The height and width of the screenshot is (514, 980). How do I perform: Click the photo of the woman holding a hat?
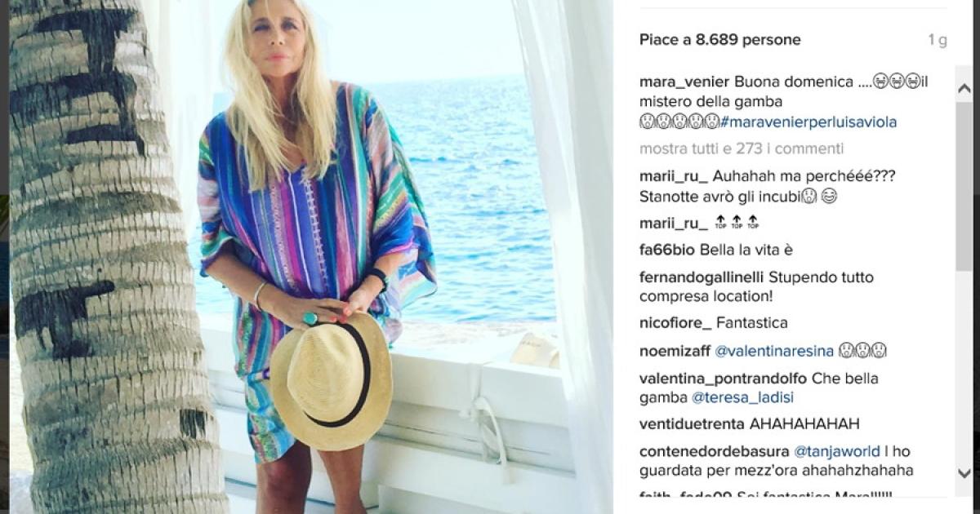[x=310, y=257]
